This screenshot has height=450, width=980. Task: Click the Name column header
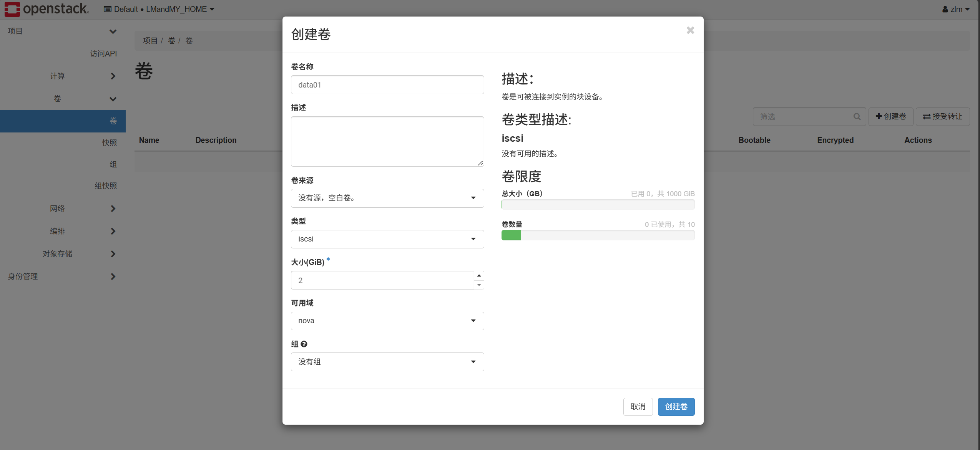point(149,140)
